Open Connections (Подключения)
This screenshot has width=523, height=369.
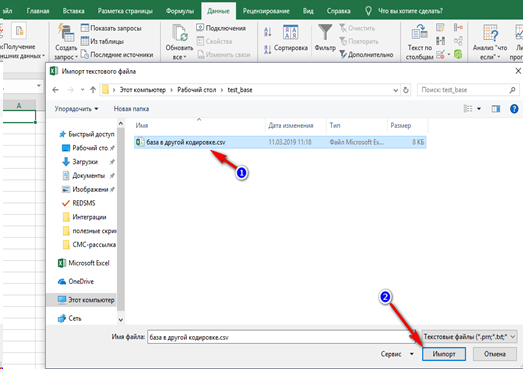221,28
